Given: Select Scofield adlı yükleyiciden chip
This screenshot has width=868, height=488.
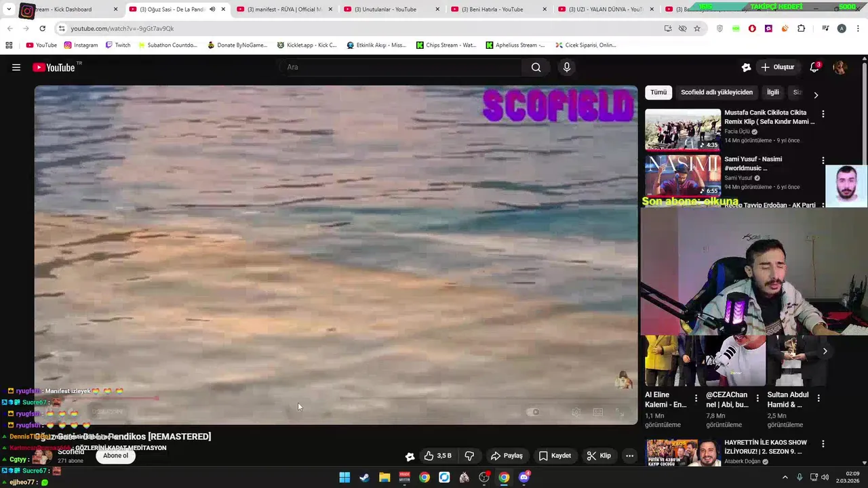Looking at the screenshot, I should point(717,92).
